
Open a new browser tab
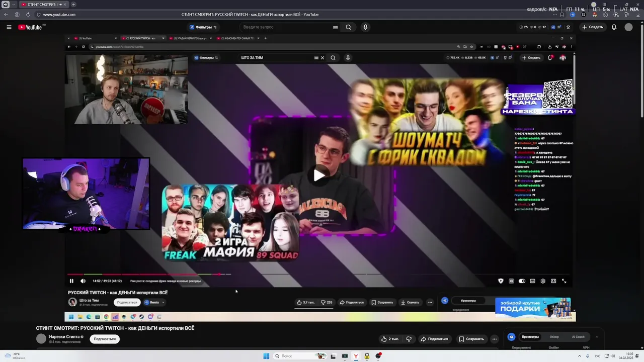point(73,5)
